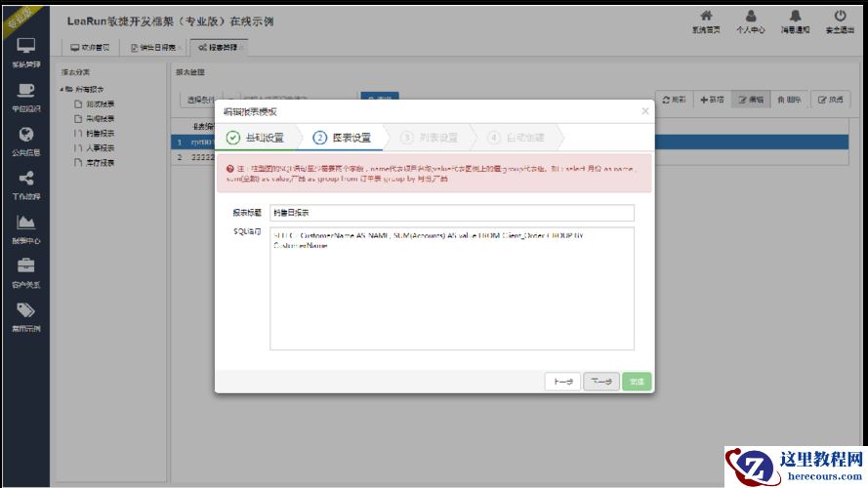This screenshot has height=488, width=868.
Task: Click the trash delete toolbar button
Action: click(x=789, y=100)
